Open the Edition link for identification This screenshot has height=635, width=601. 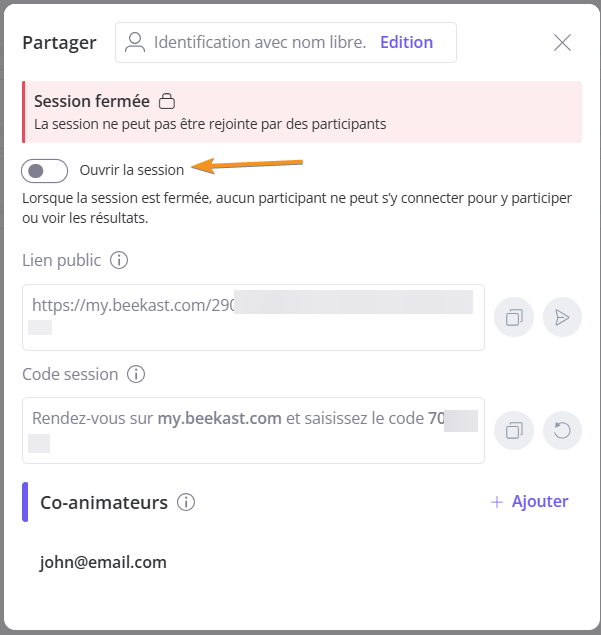(407, 43)
